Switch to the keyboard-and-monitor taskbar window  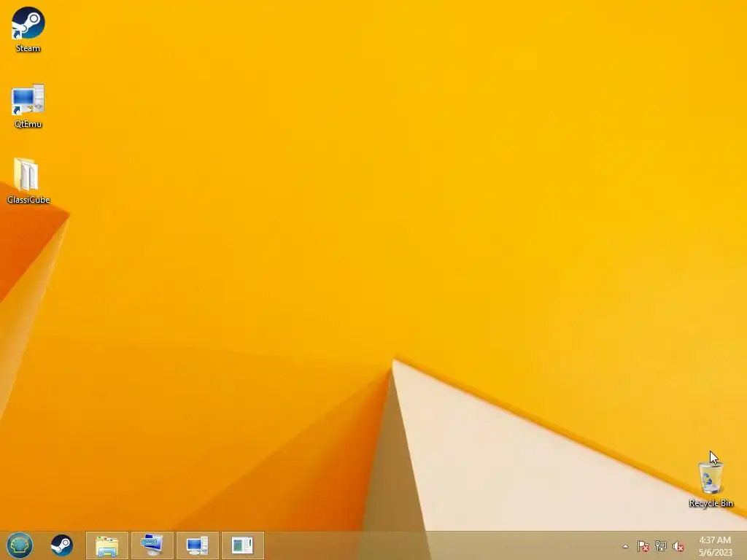(x=152, y=545)
